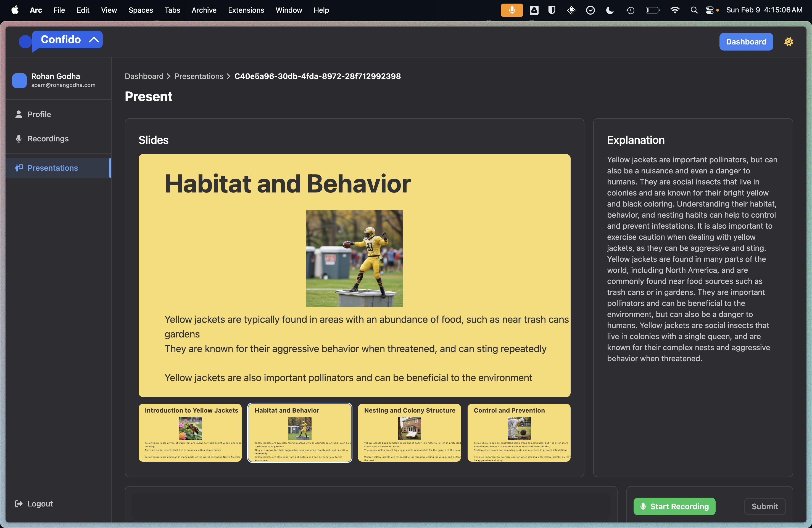The image size is (812, 528).
Task: Select Nesting and Colony Structure slide thumbnail
Action: coord(409,432)
